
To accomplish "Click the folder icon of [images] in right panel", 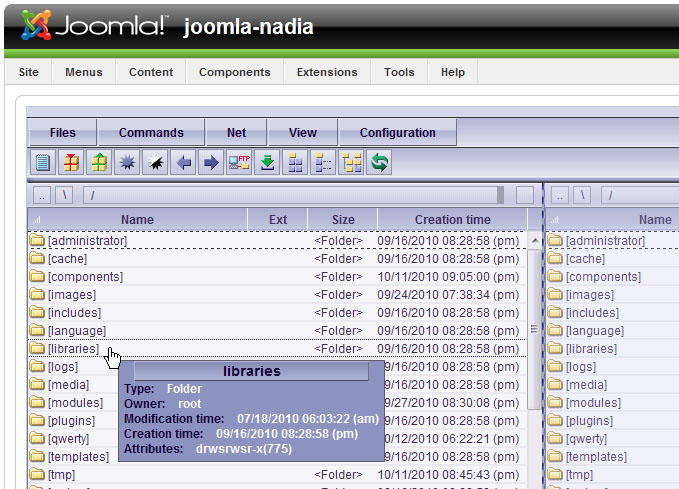I will 555,295.
